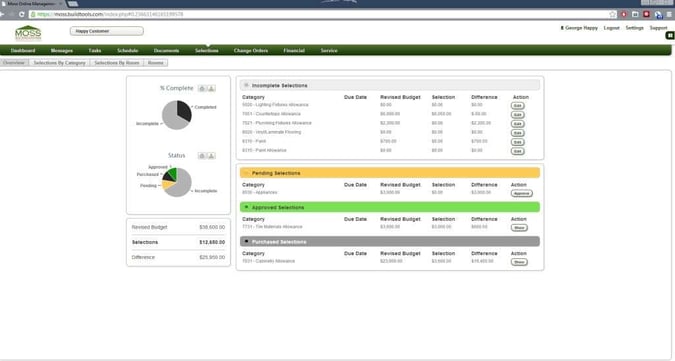Show the Cabinets Allowance selection

(x=519, y=262)
